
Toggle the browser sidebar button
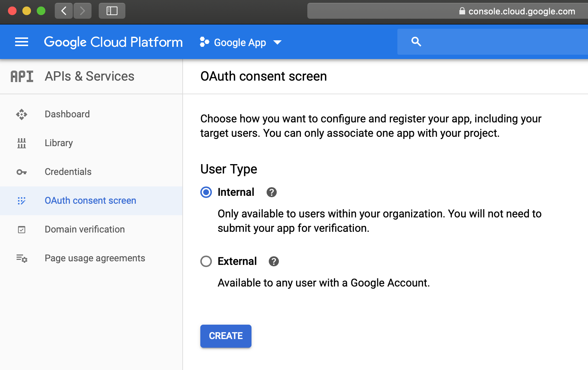point(112,11)
